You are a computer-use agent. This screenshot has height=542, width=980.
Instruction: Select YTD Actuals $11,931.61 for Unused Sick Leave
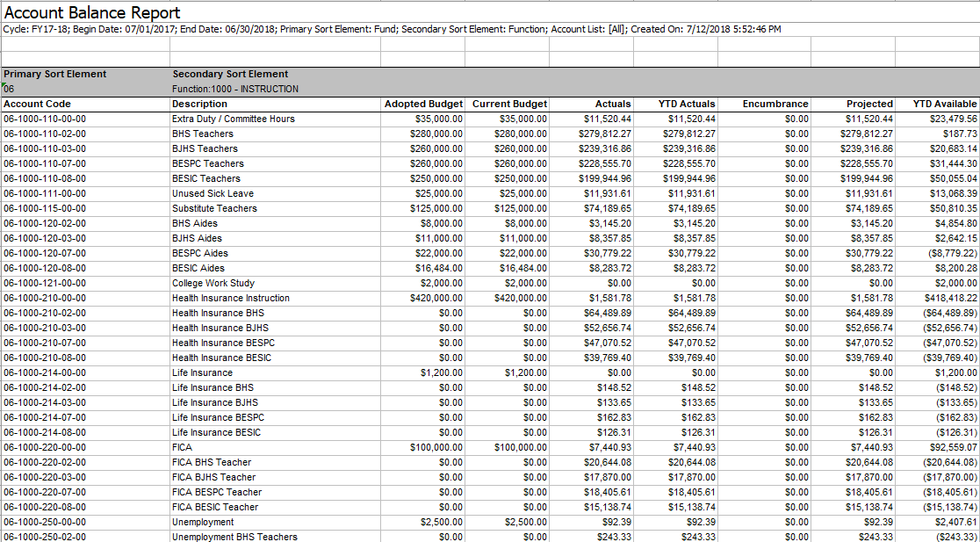tap(690, 194)
